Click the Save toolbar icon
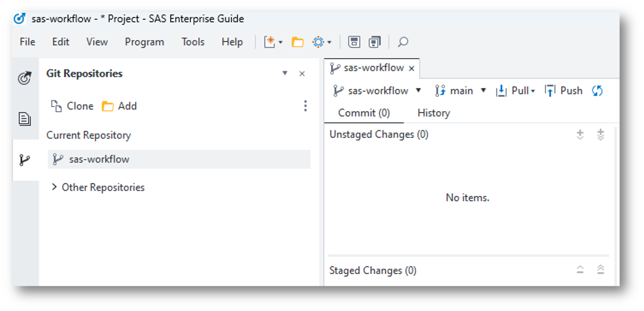This screenshot has height=311, width=644. coord(354,42)
